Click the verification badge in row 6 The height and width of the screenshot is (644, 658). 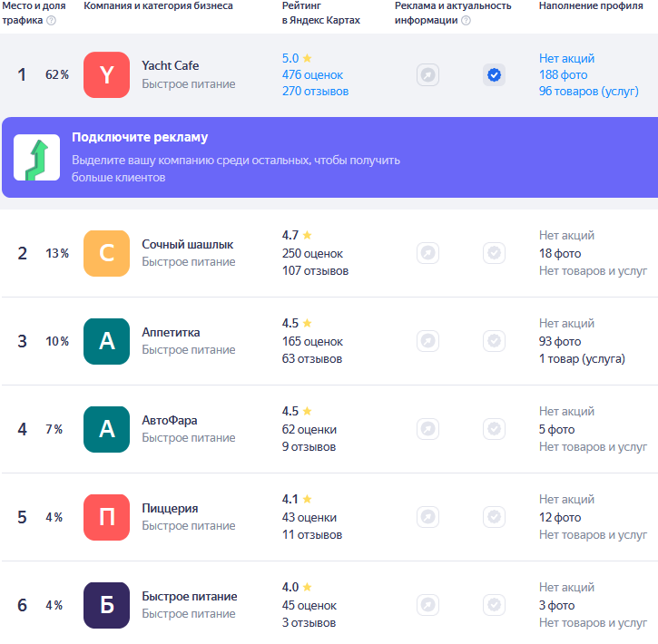[x=494, y=605]
